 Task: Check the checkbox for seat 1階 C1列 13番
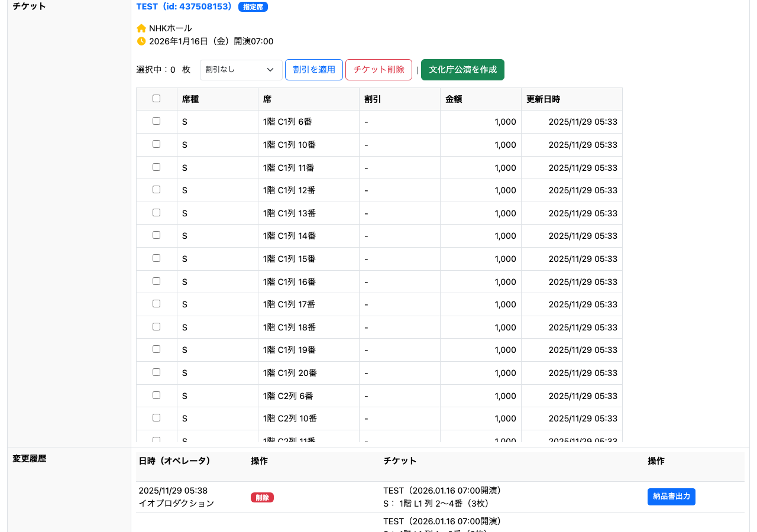tap(156, 213)
